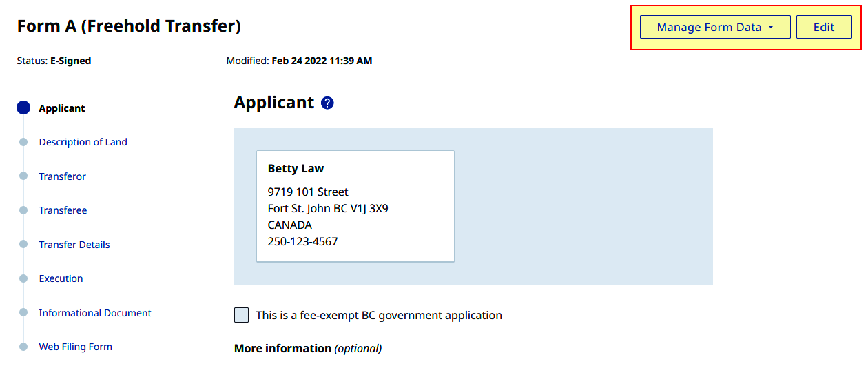868x366 pixels.
Task: Open the Manage Form Data dropdown
Action: 715,27
